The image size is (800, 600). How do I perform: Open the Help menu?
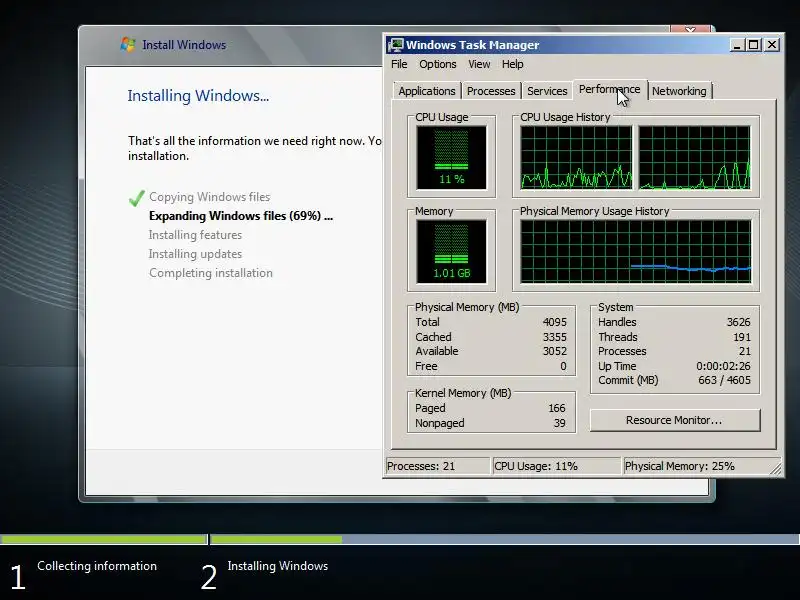pyautogui.click(x=512, y=64)
